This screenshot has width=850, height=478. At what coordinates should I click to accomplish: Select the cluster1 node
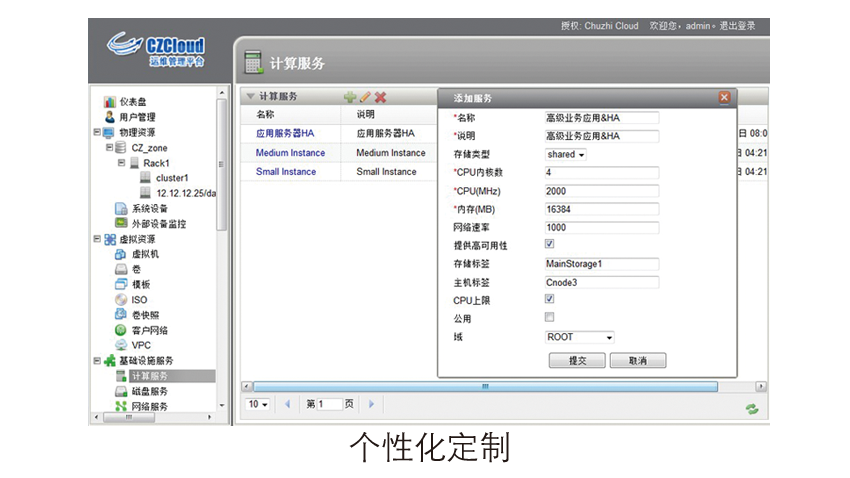[x=172, y=178]
